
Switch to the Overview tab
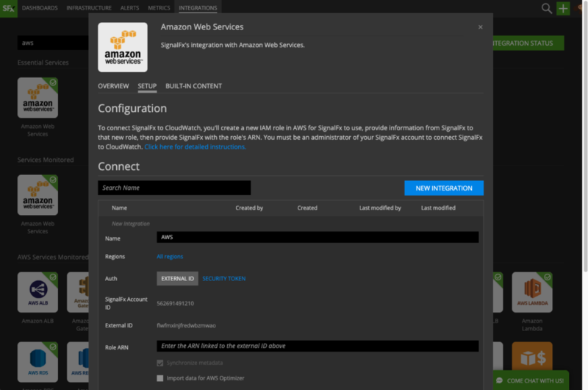(113, 86)
